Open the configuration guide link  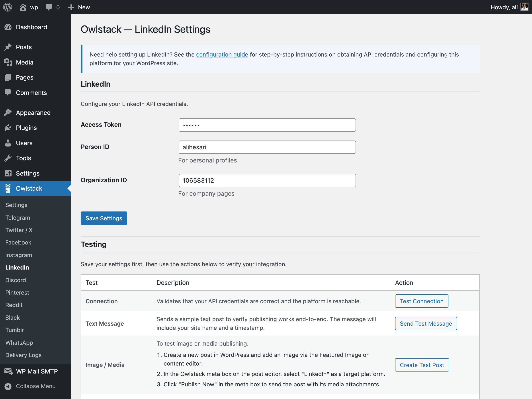click(222, 55)
